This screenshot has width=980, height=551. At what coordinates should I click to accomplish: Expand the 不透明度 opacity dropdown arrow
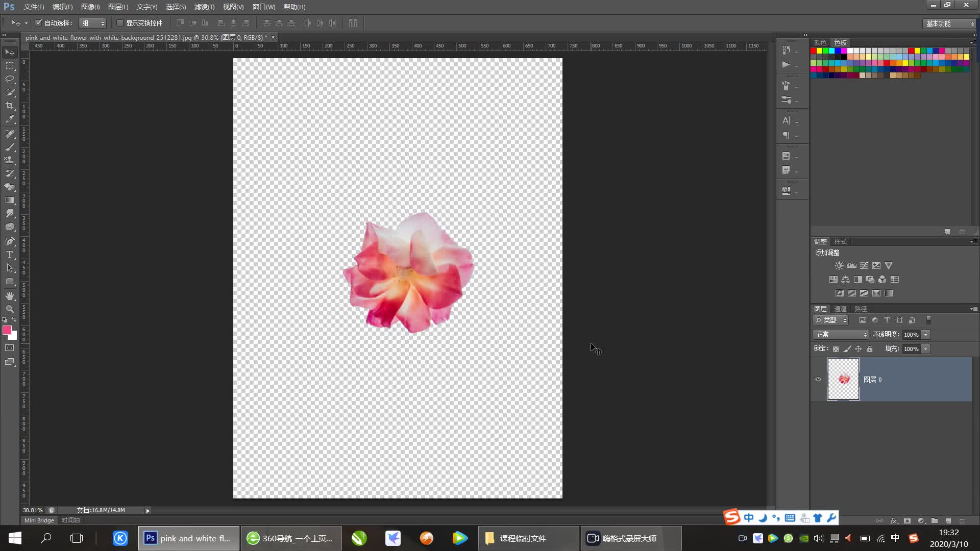pyautogui.click(x=926, y=335)
